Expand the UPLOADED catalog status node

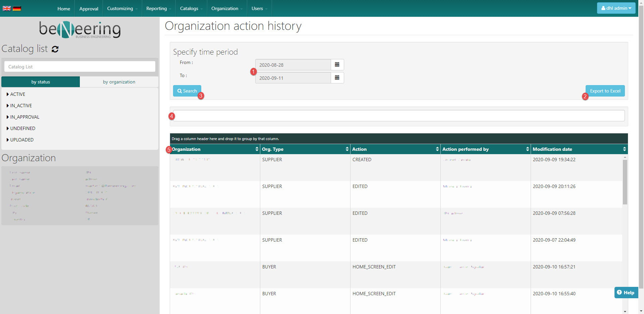point(8,140)
